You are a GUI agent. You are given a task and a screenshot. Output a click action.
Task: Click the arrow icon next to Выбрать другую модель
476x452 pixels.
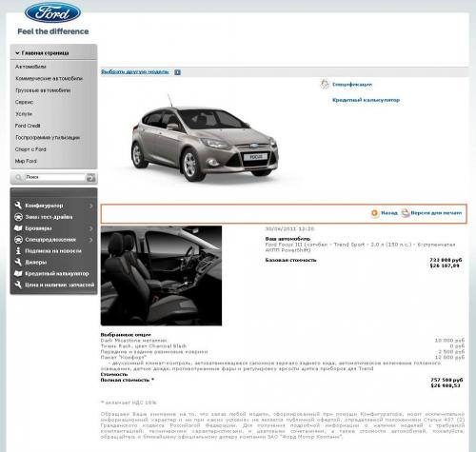(177, 72)
